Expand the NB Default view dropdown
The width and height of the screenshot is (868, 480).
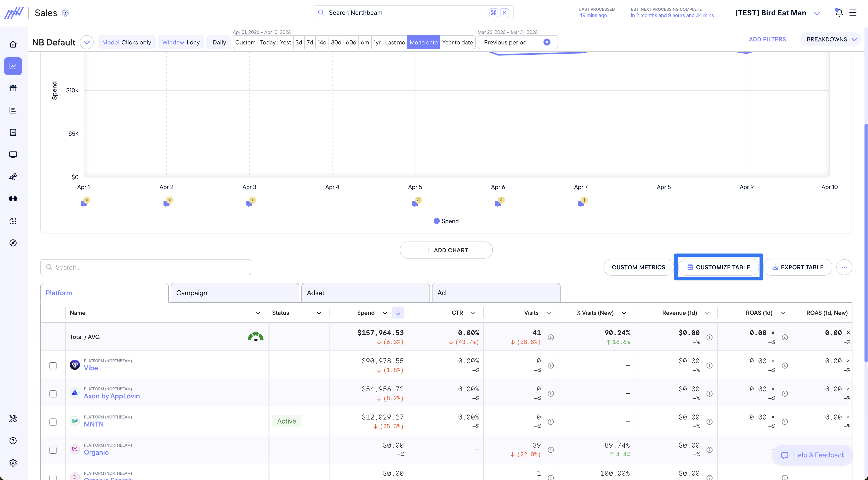click(x=87, y=42)
